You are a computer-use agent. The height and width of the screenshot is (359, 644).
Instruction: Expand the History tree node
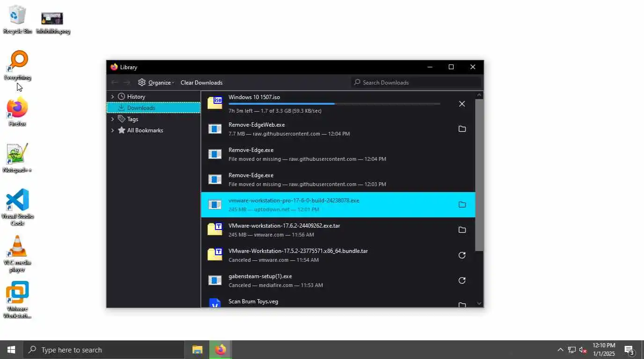click(x=112, y=97)
